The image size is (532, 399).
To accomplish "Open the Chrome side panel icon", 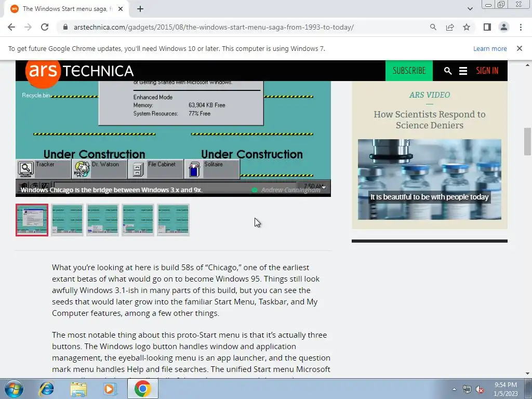I will pyautogui.click(x=487, y=27).
